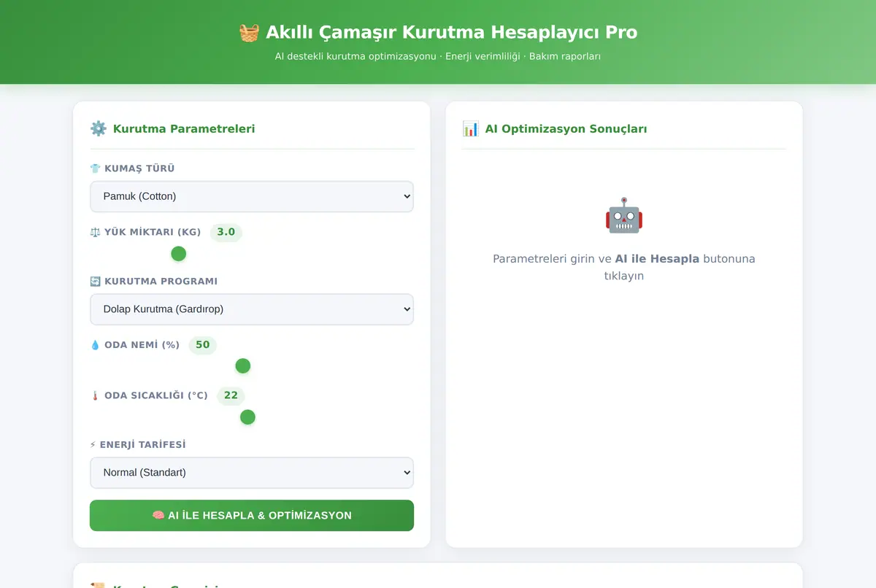Open the Kumaş Türü fabric dropdown
This screenshot has width=876, height=588.
[252, 196]
